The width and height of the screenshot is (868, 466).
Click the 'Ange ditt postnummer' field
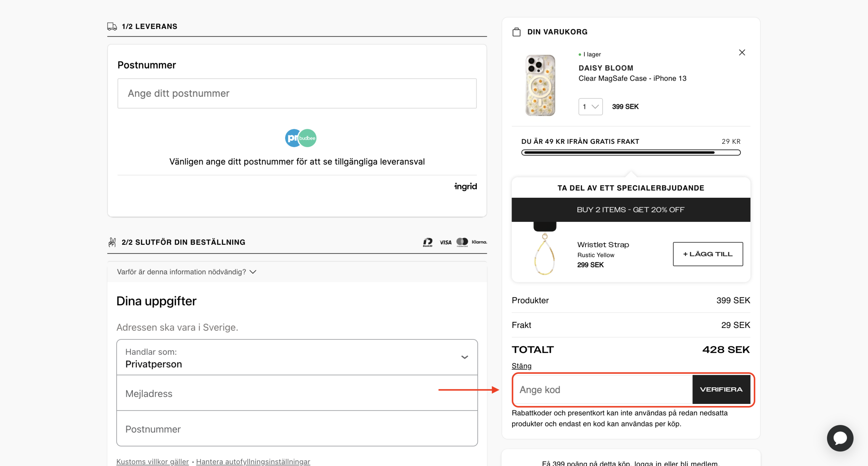tap(297, 94)
